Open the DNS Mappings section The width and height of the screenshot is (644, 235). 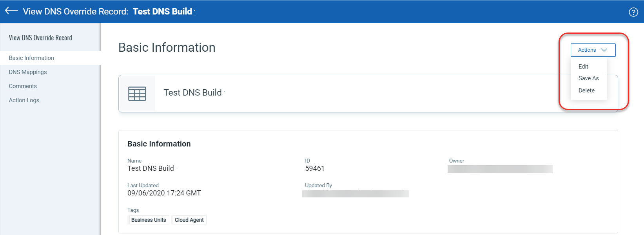click(x=28, y=72)
